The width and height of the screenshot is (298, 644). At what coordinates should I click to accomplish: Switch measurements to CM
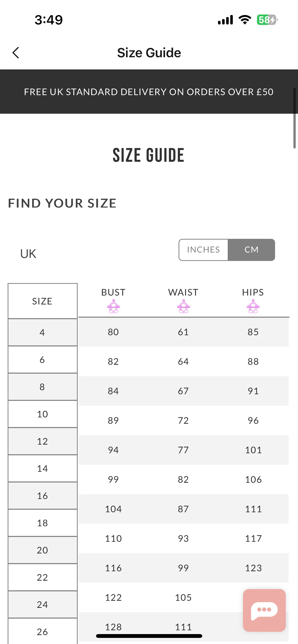pos(251,250)
